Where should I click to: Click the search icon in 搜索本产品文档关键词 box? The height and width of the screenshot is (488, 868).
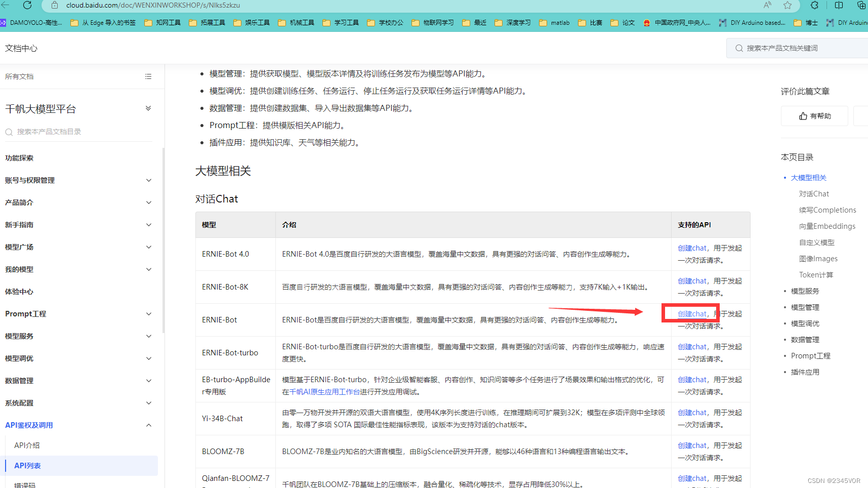tap(739, 48)
